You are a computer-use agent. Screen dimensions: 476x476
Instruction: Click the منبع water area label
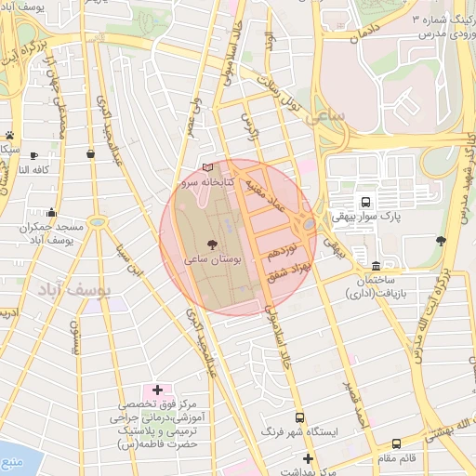12,463
